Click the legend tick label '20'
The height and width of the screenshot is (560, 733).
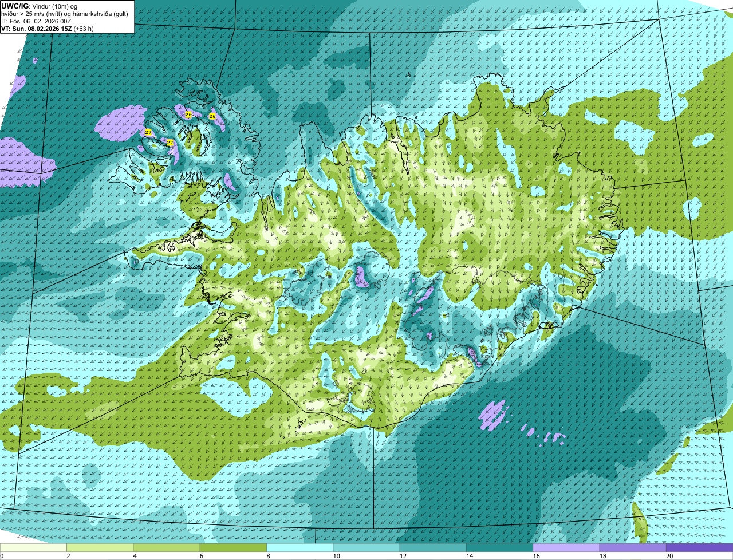click(669, 556)
